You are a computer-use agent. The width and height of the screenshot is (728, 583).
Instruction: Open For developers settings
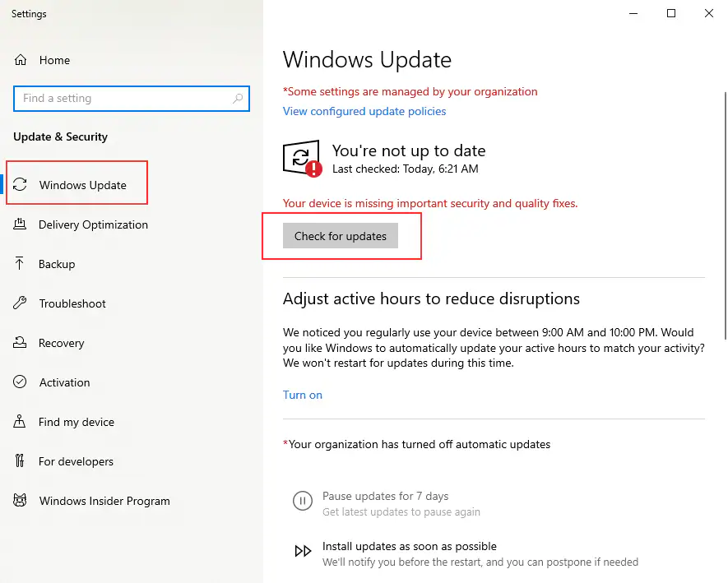point(76,461)
